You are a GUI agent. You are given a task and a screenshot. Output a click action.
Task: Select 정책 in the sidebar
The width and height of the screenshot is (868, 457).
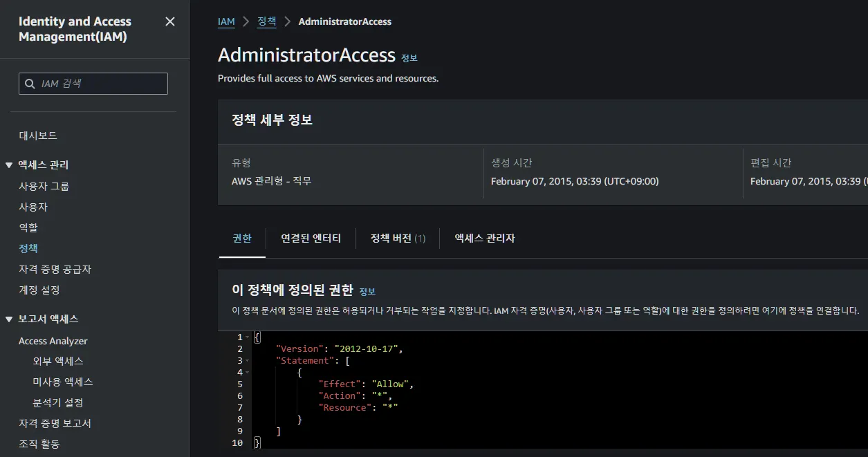[28, 248]
